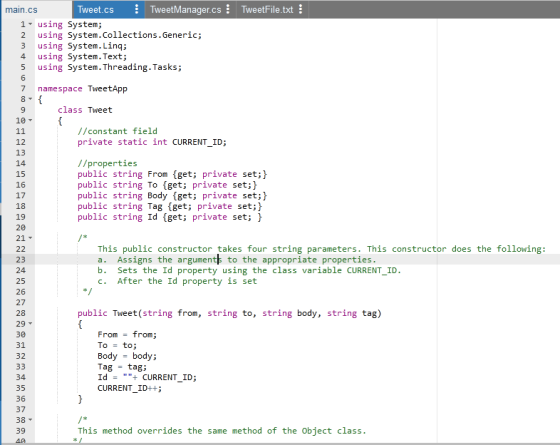Viewport: 560px width, 445px height.
Task: Click the 'Body = body;' statement
Action: coord(127,356)
